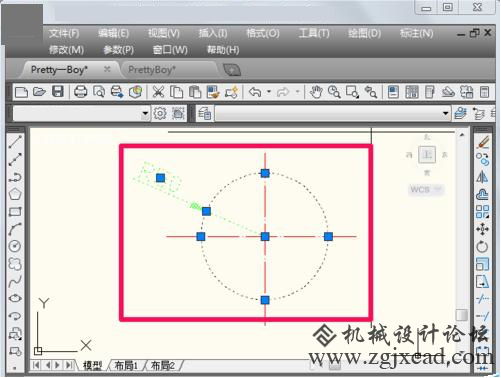This screenshot has height=378, width=501.
Task: Click the Paste clipboard icon
Action: point(195,92)
